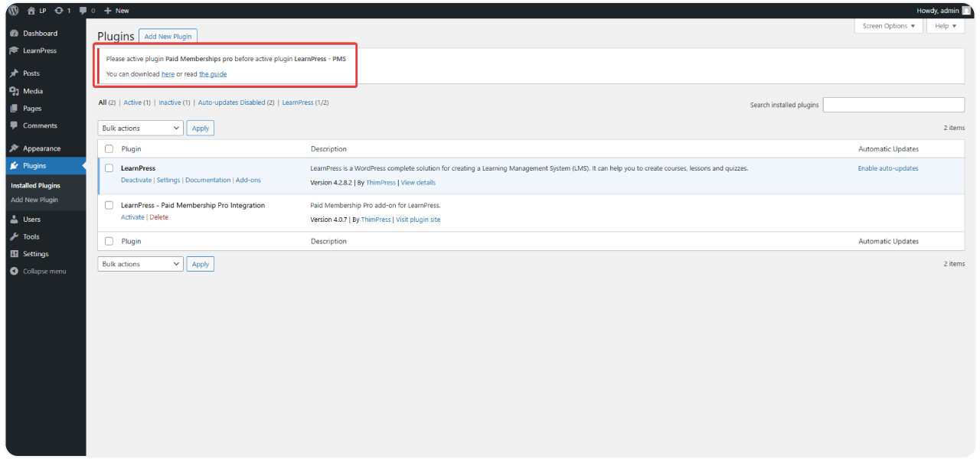Click the WordPress logo icon

[x=14, y=11]
